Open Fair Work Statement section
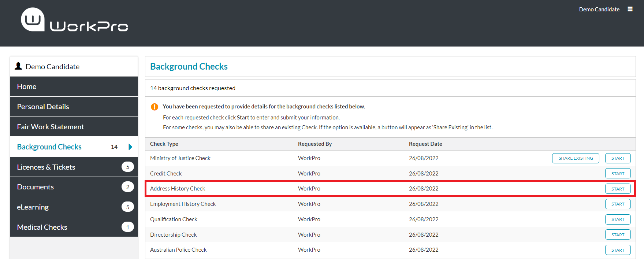 [74, 127]
